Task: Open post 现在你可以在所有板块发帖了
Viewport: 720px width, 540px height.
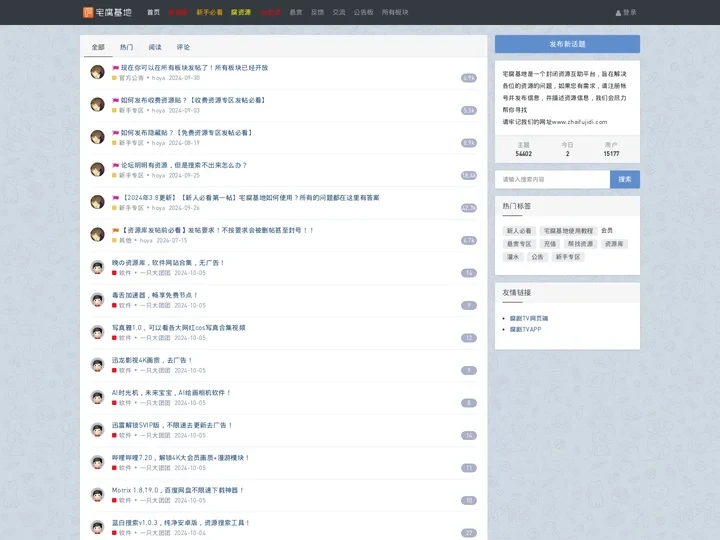Action: point(194,68)
